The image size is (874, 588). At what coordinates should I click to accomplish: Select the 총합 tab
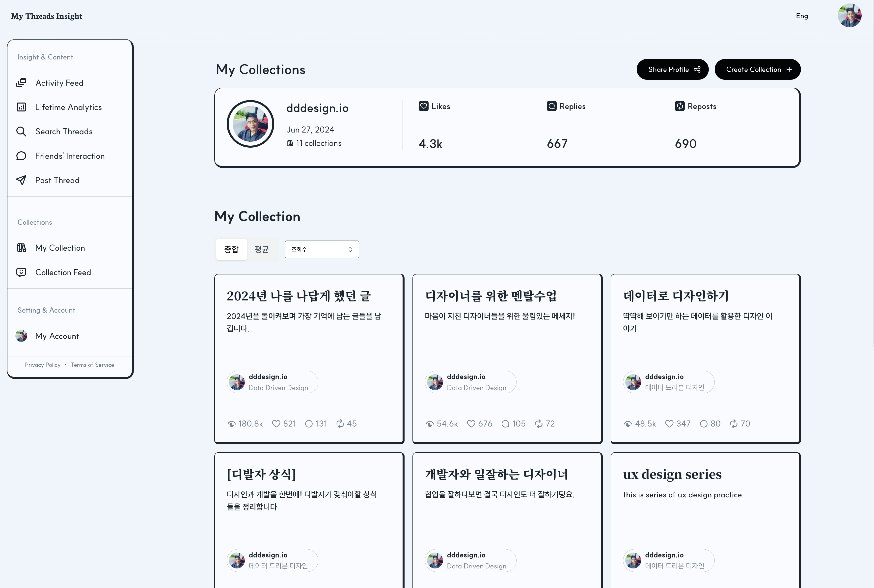[x=231, y=249]
